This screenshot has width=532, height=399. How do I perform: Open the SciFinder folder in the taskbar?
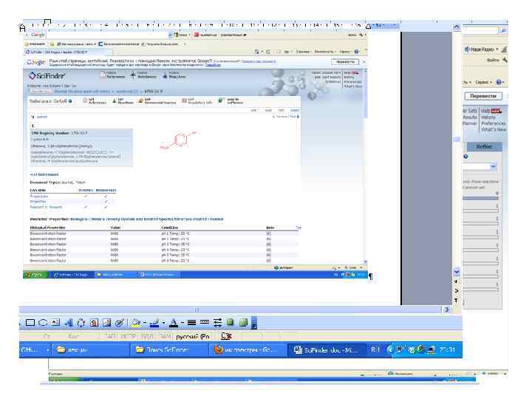coord(169,349)
